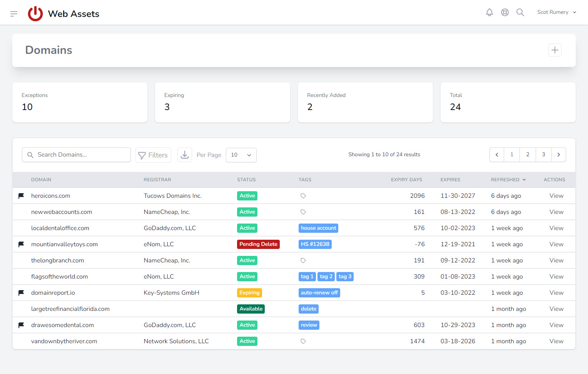The height and width of the screenshot is (374, 588).
Task: Open the hamburger navigation menu
Action: tap(14, 13)
